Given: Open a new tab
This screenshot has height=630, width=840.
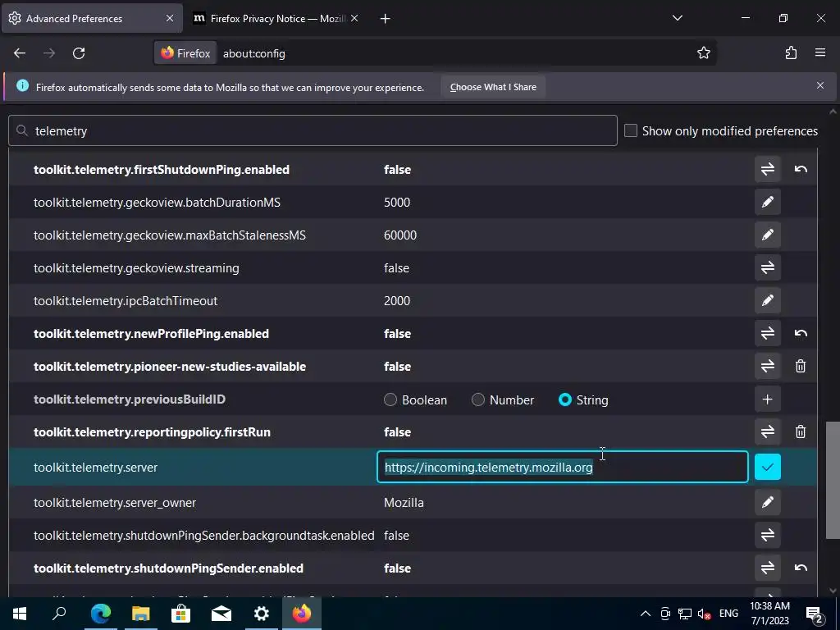Looking at the screenshot, I should click(x=385, y=19).
